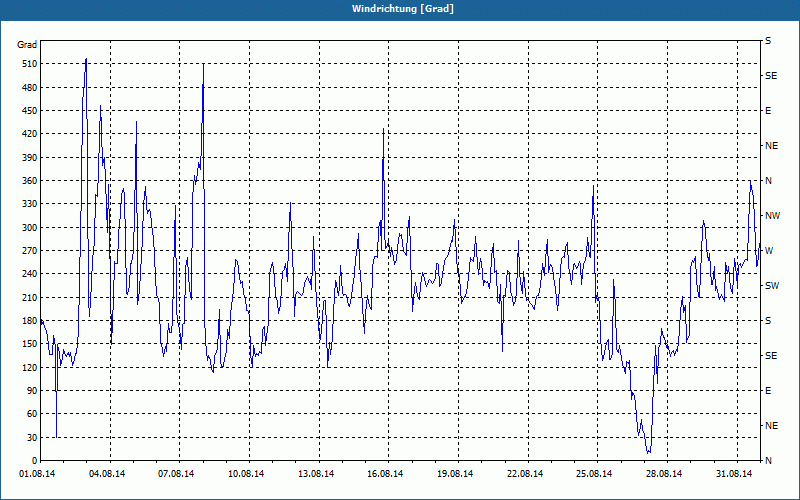This screenshot has height=500, width=800.
Task: Choose the 150 value on the left axis
Action: [30, 344]
